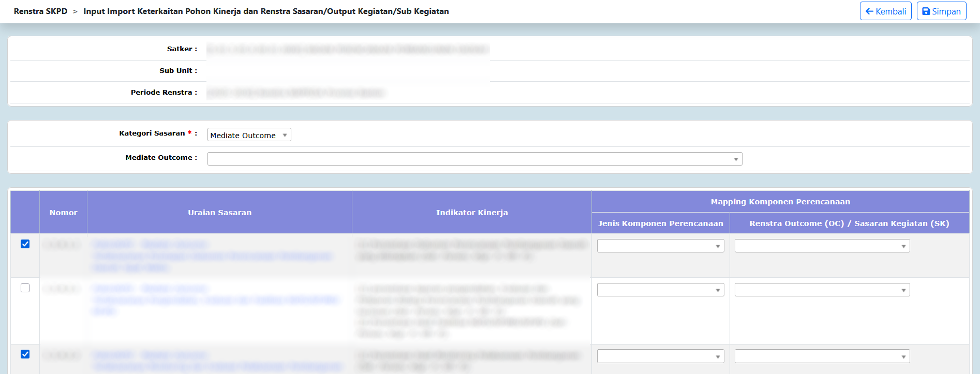Open second row Renstra Outcome dropdown
980x374 pixels.
pos(822,290)
